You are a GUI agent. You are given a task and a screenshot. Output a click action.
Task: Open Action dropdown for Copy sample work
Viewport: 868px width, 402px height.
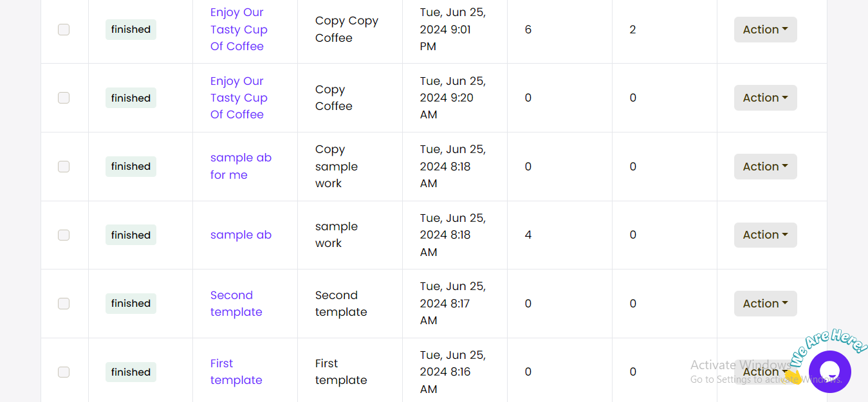[765, 167]
